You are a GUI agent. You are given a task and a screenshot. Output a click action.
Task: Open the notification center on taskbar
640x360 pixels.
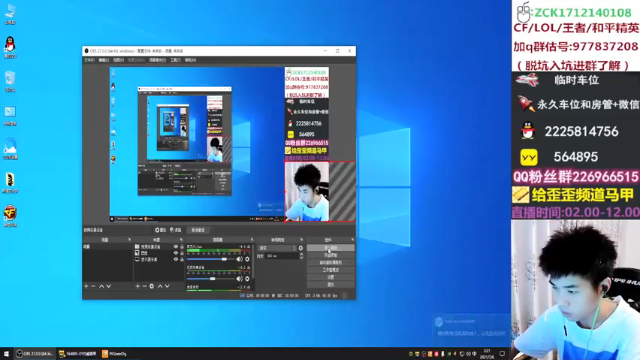[x=502, y=353]
